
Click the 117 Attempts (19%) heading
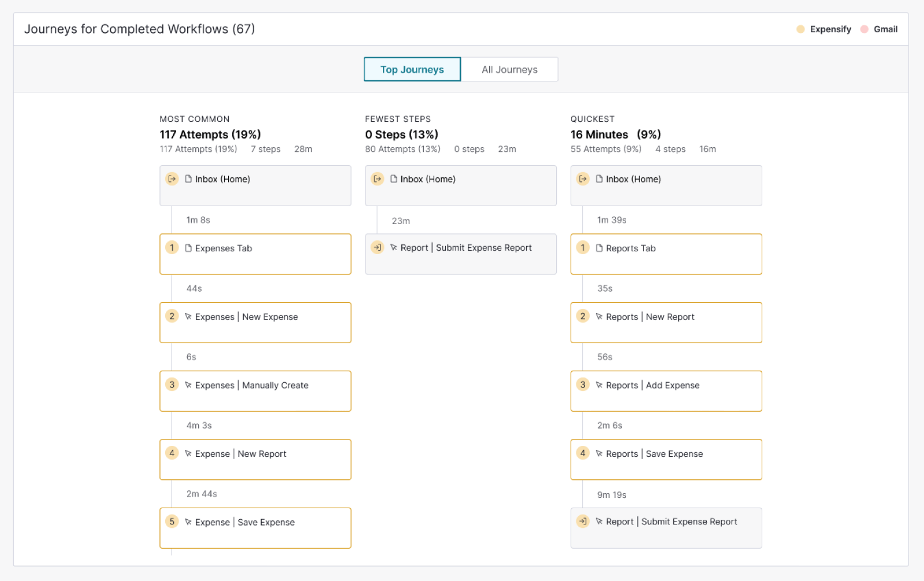click(x=210, y=135)
